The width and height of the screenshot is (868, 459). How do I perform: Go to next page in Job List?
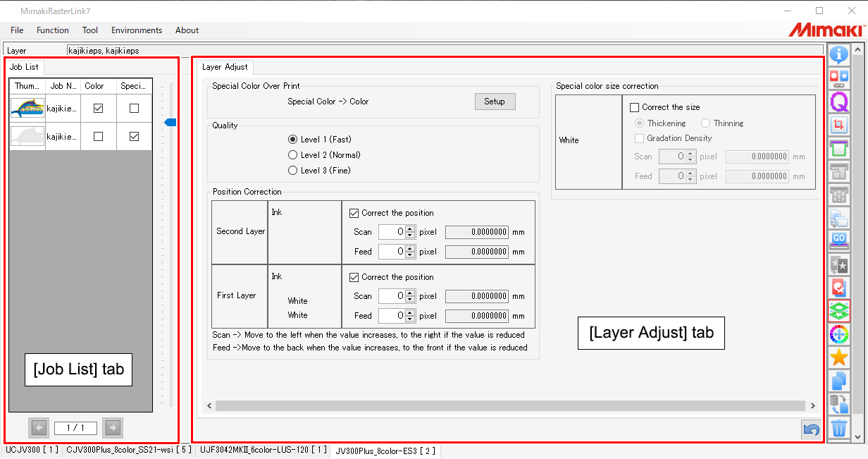click(x=111, y=427)
